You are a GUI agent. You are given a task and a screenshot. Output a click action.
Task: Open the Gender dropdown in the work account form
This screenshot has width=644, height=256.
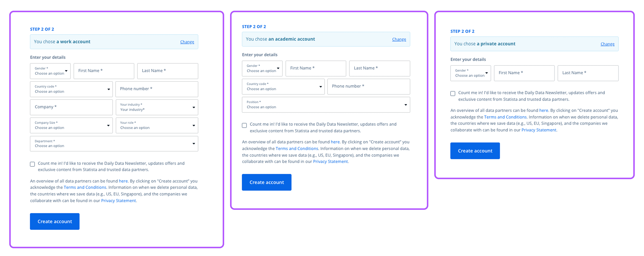click(50, 71)
